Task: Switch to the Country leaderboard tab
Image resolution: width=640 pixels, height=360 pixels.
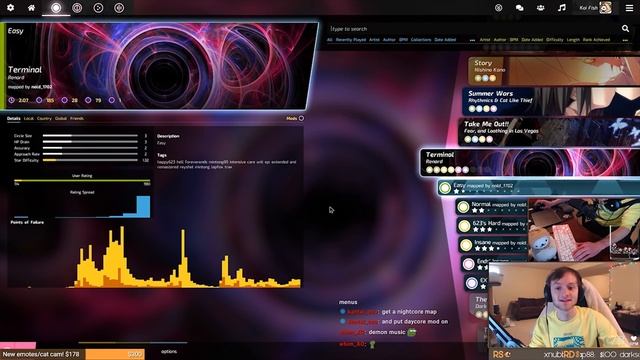Action: click(x=44, y=118)
